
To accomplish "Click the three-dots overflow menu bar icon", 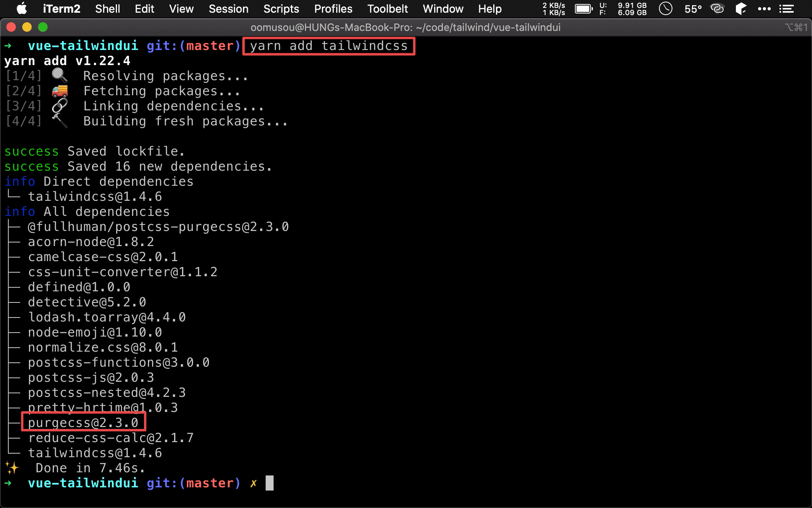I will (x=764, y=9).
